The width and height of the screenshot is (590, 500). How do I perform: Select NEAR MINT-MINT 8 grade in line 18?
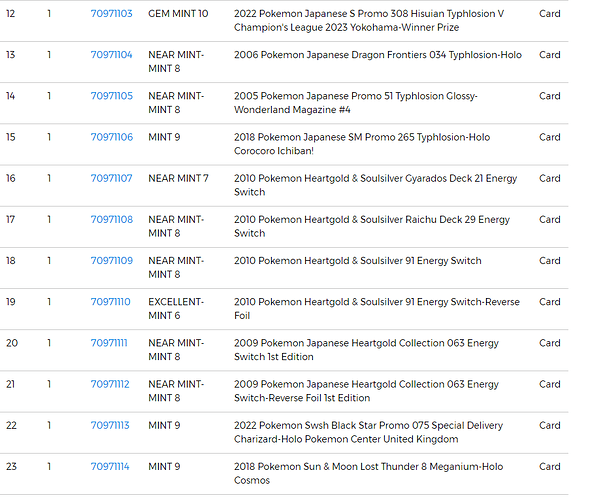(x=176, y=268)
